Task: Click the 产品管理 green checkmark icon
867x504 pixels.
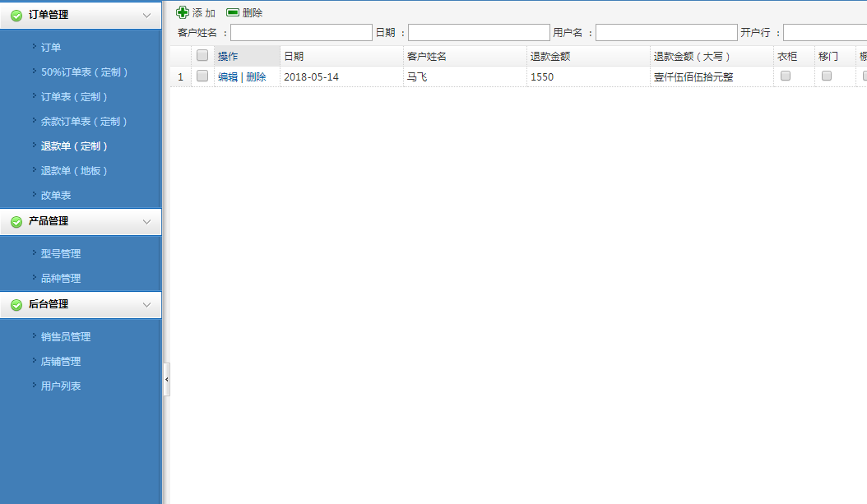Action: click(x=16, y=222)
